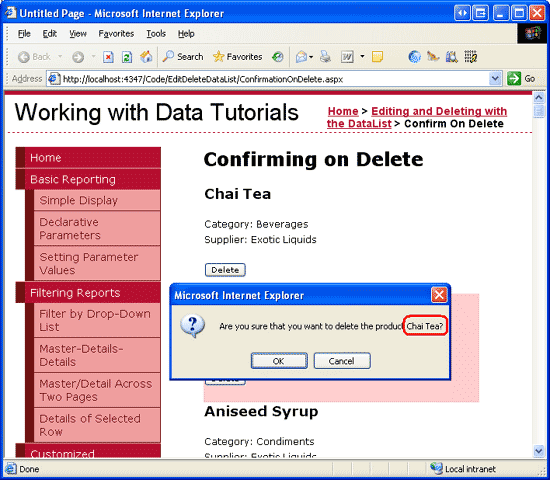Click the page scrollbar down arrow
The width and height of the screenshot is (550, 480).
[x=538, y=451]
